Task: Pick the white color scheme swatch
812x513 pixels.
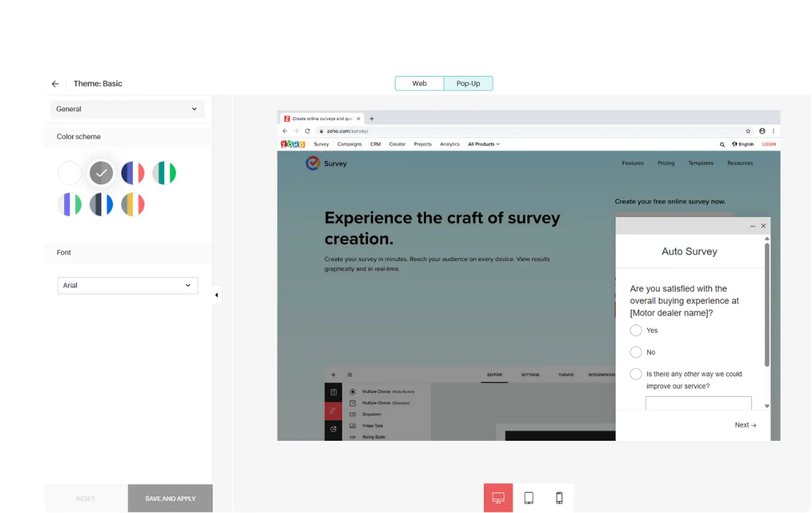Action: click(x=70, y=173)
